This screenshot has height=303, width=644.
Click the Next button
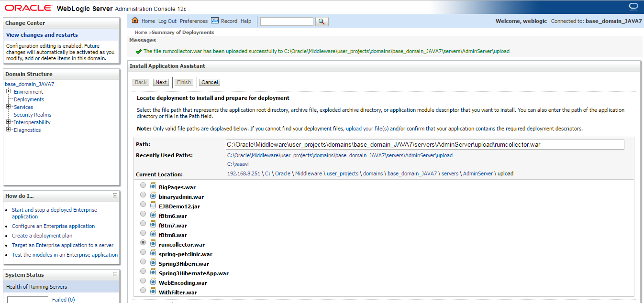[x=161, y=82]
